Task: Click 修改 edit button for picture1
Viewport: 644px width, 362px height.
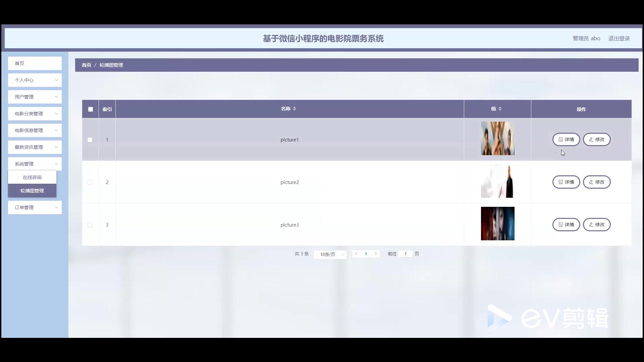Action: 596,139
